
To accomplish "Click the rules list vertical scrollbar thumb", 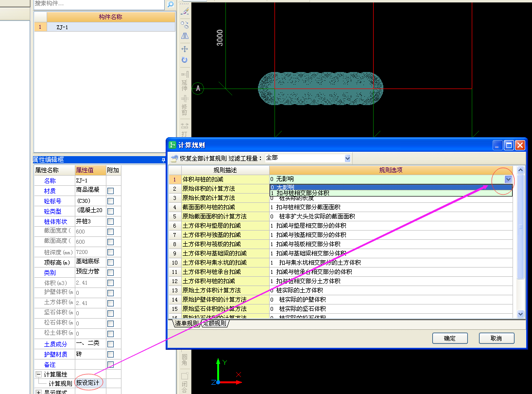I will [x=520, y=227].
